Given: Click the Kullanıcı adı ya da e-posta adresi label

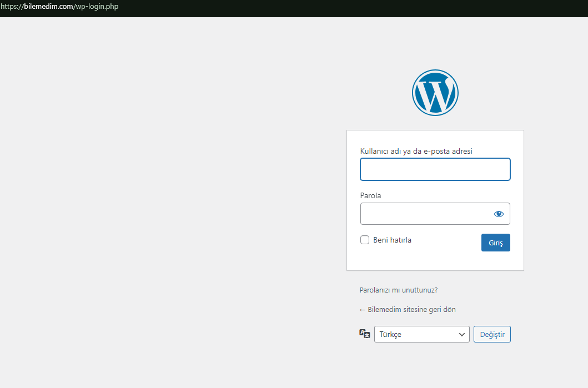Looking at the screenshot, I should click(x=416, y=151).
